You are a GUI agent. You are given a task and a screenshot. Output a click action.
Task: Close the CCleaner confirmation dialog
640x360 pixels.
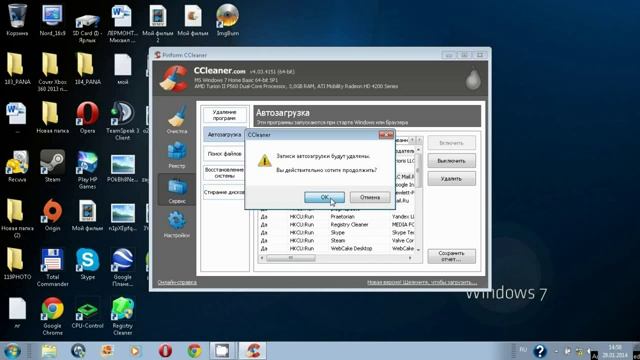click(x=386, y=135)
